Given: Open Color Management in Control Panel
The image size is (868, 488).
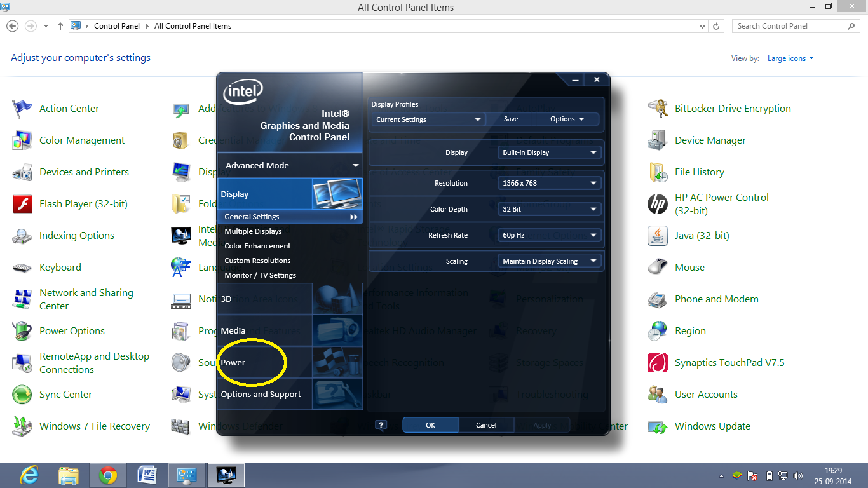Looking at the screenshot, I should tap(69, 140).
